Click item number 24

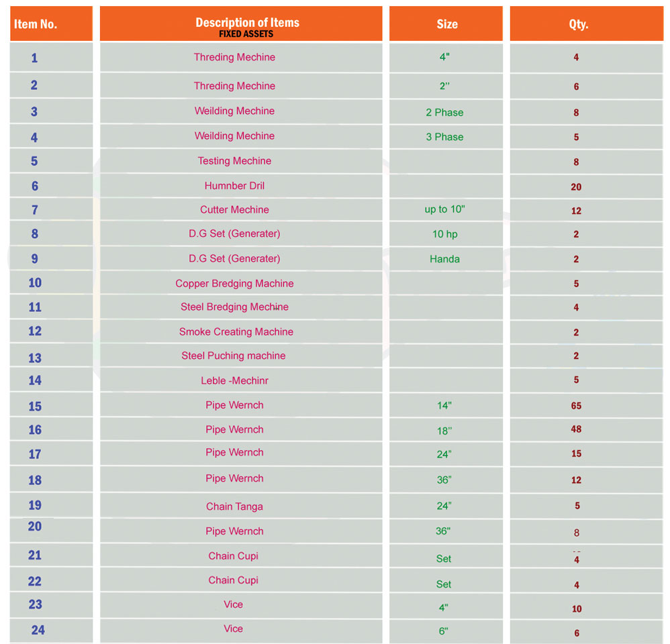click(38, 630)
